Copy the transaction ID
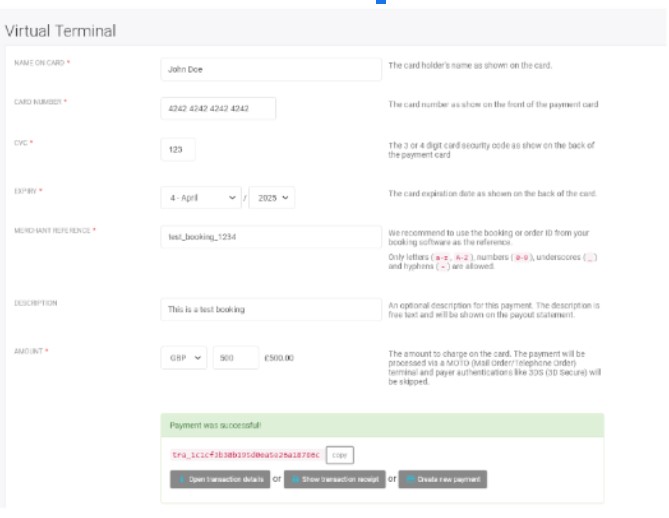 click(340, 454)
